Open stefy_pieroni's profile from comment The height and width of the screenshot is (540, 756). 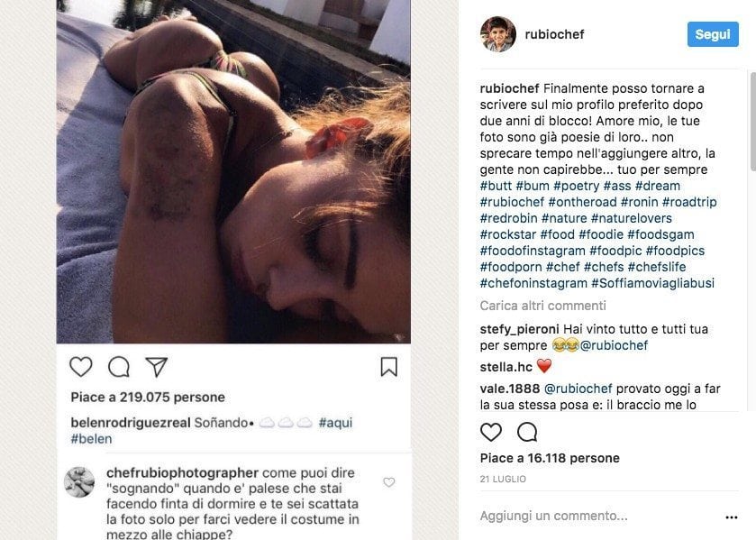(520, 329)
